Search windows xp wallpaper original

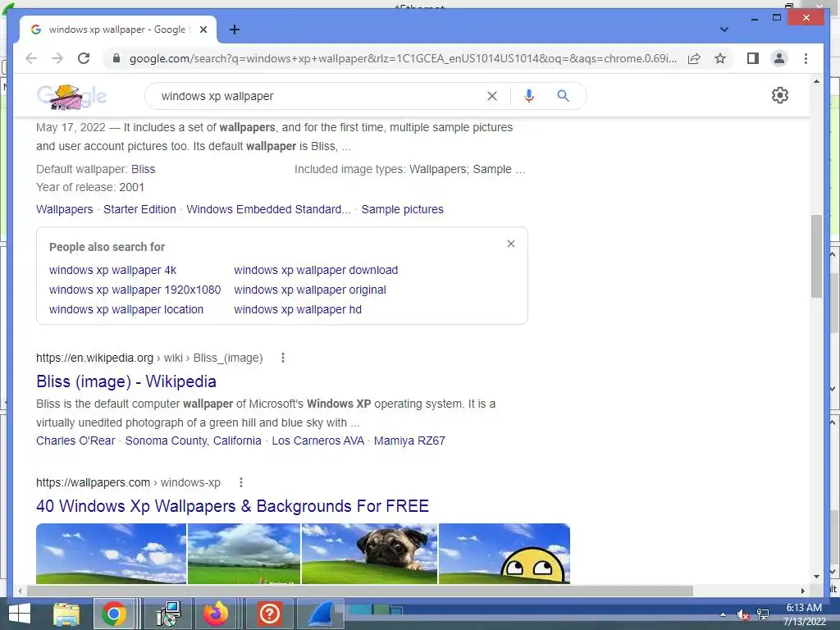coord(309,290)
